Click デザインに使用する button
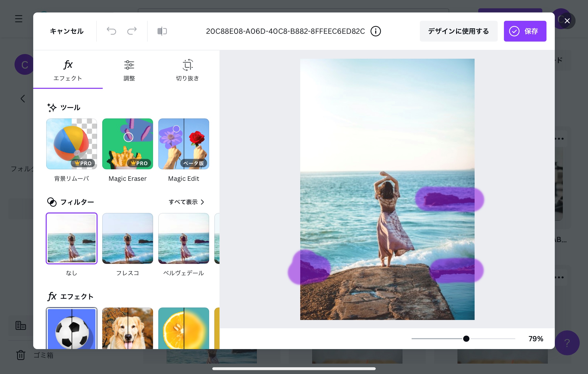The width and height of the screenshot is (588, 374). pyautogui.click(x=459, y=31)
